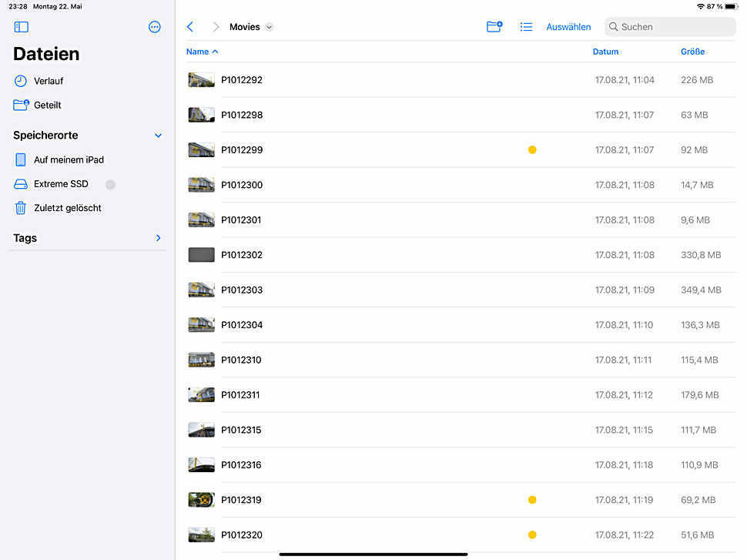Collapse the Speicherorte section chevron
Image resolution: width=747 pixels, height=560 pixels.
pos(158,136)
